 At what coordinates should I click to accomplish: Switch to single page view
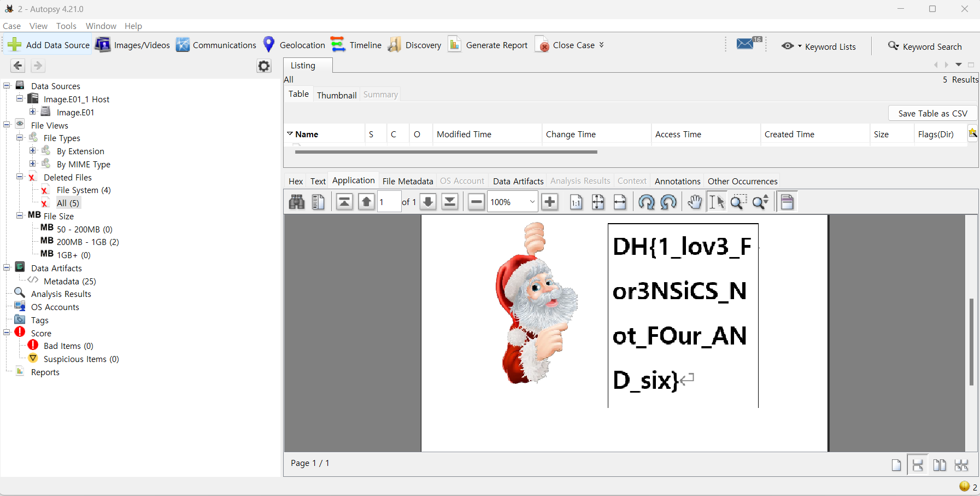click(x=896, y=465)
